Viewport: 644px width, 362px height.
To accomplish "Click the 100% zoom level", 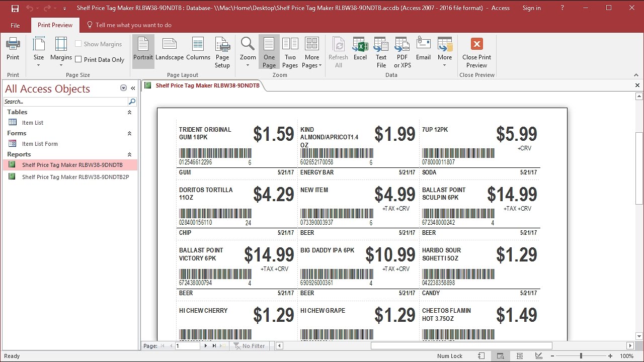I will point(626,356).
